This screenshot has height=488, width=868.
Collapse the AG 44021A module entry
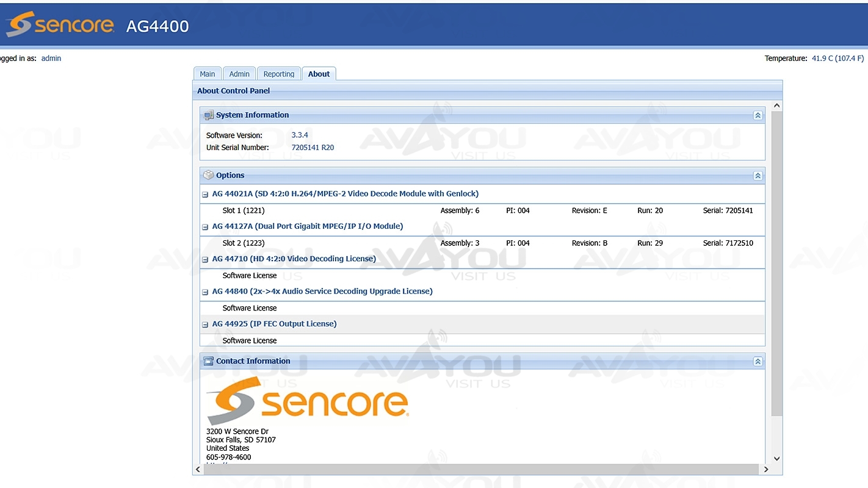coord(205,195)
